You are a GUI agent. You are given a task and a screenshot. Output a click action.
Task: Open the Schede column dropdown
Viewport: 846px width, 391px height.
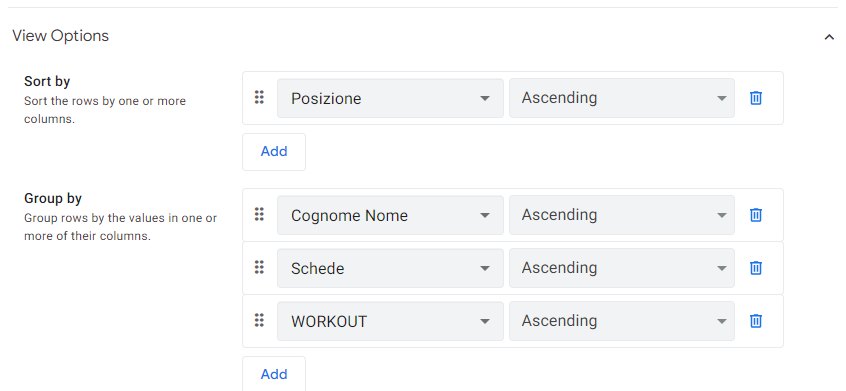click(390, 268)
